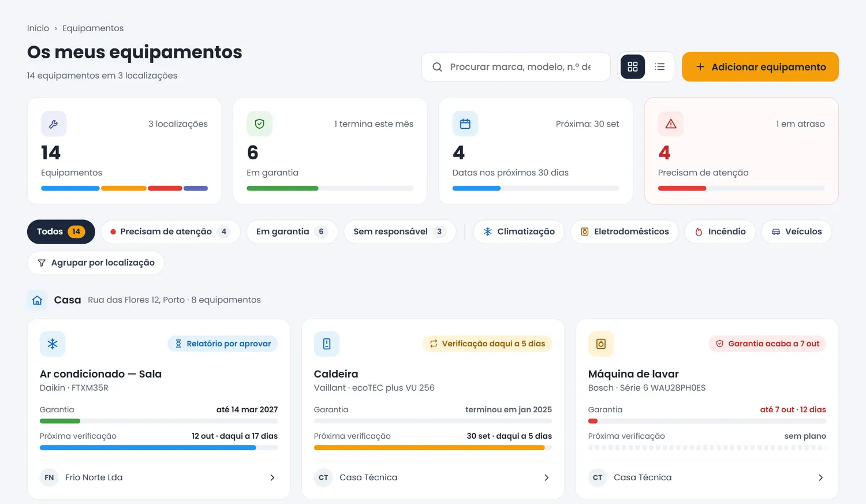Filter by Sem responsável
This screenshot has width=866, height=504.
[400, 232]
